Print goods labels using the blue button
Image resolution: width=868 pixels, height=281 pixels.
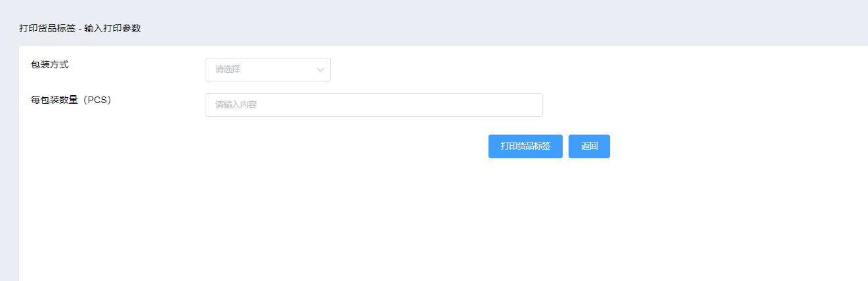coord(525,146)
